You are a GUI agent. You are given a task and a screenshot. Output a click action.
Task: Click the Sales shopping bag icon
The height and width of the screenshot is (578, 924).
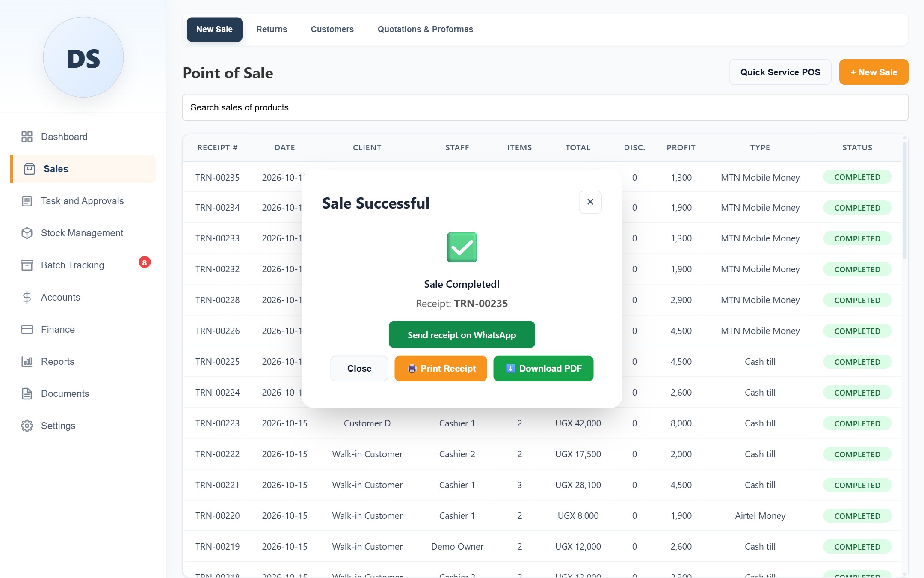tap(30, 169)
